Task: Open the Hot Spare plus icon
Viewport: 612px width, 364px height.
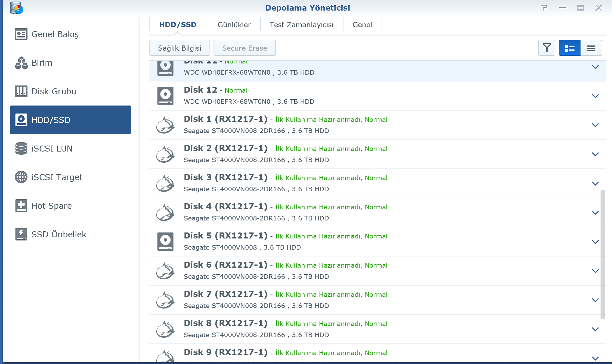Action: tap(21, 206)
